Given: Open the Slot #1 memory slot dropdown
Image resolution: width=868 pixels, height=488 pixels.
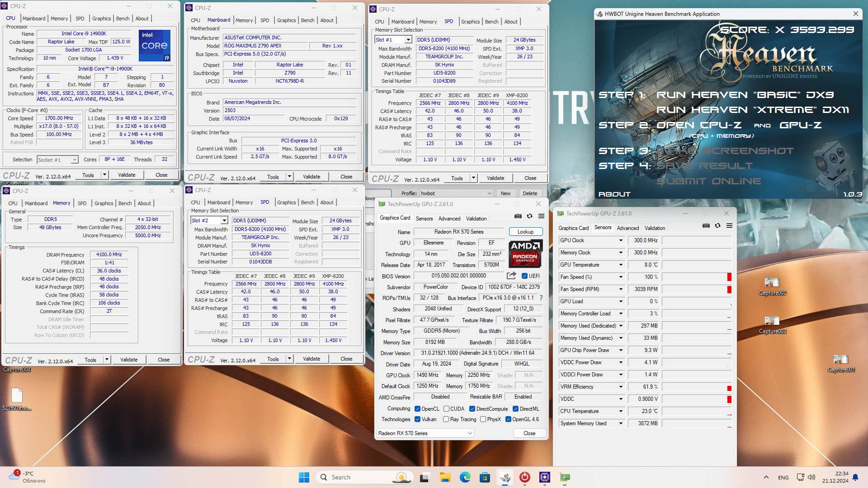Looking at the screenshot, I should [x=393, y=40].
